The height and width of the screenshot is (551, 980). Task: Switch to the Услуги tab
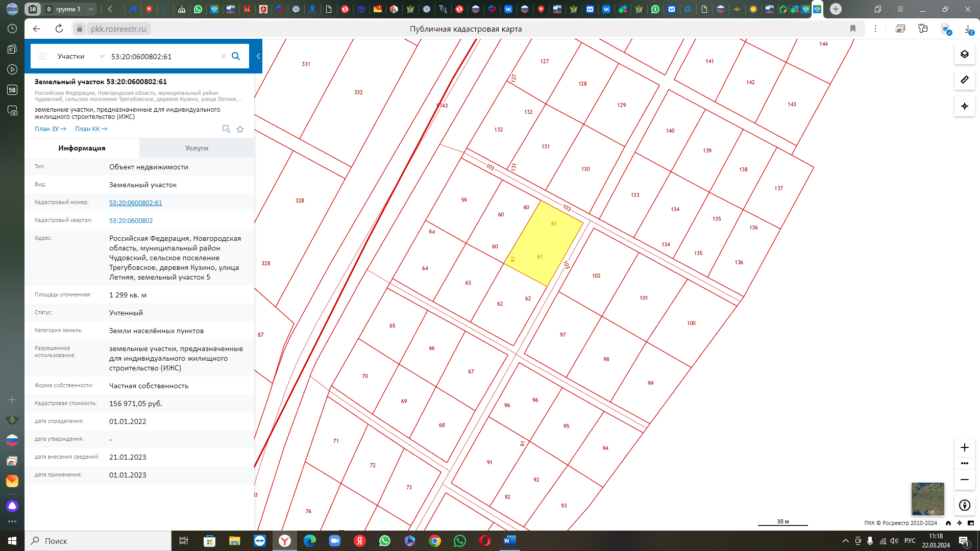[x=197, y=148]
